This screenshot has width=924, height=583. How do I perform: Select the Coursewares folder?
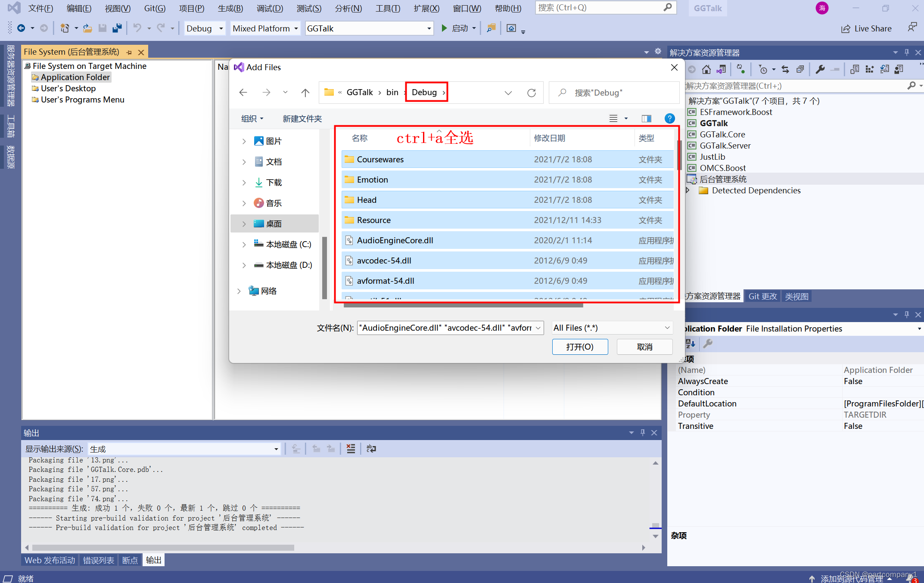pyautogui.click(x=507, y=159)
